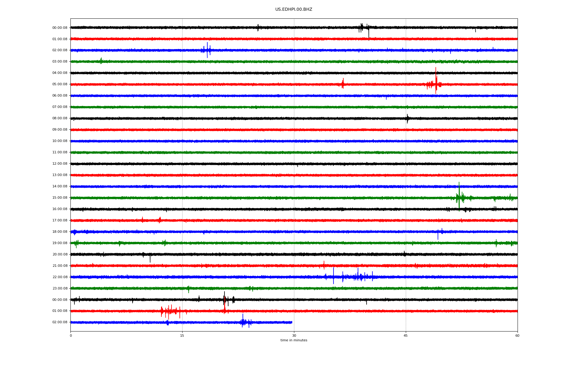Click the x-axis tick label 45
This screenshot has width=588, height=368.
tap(405, 336)
